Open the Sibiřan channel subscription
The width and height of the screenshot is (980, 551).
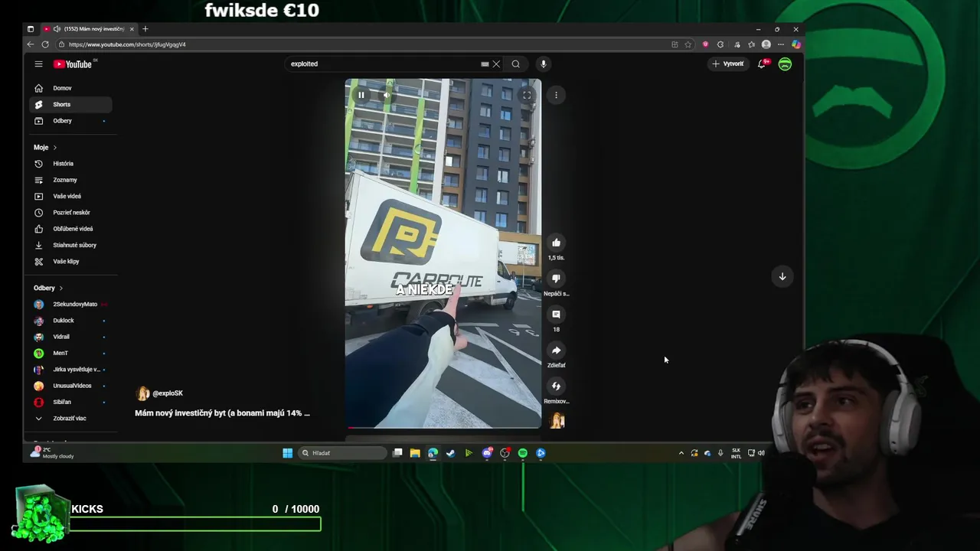(x=71, y=402)
